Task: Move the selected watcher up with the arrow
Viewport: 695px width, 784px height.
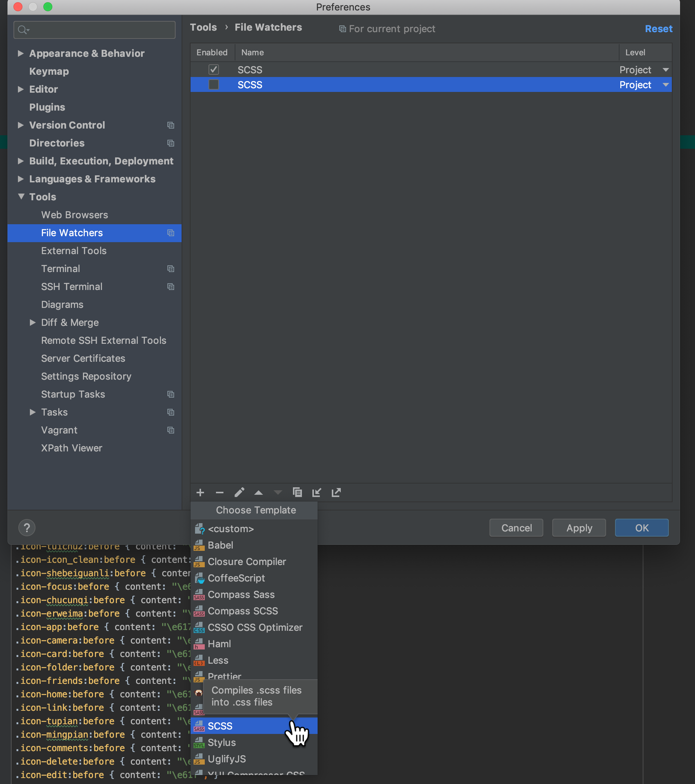Action: click(x=259, y=493)
